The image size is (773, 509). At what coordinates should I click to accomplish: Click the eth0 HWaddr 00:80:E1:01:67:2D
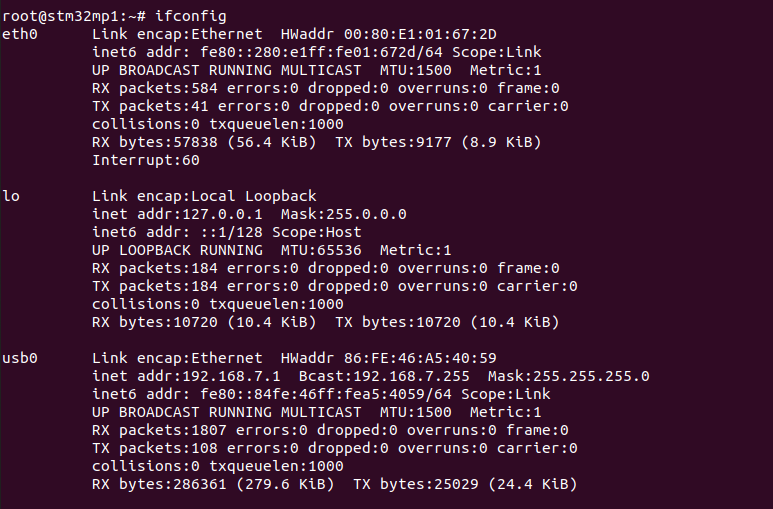pos(388,34)
